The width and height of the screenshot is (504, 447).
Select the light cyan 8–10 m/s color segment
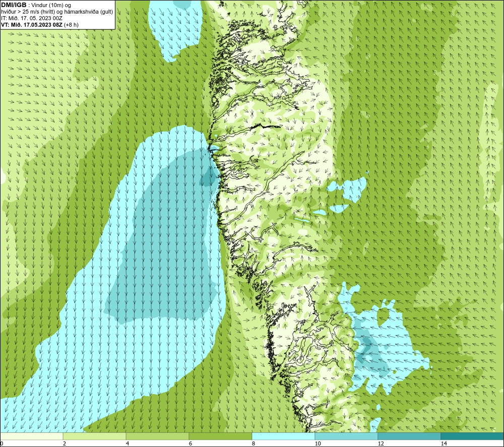(283, 436)
